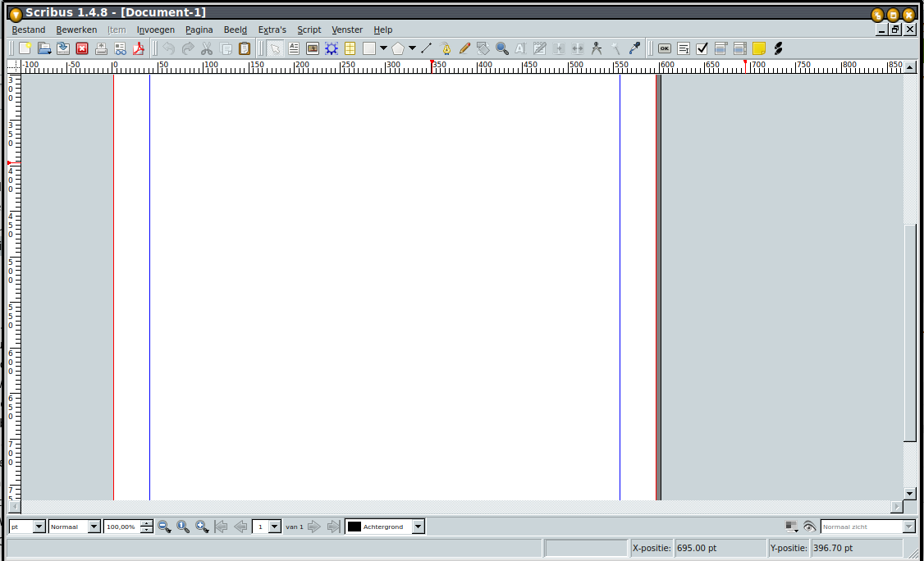Select the Text Frame tool

tap(294, 48)
